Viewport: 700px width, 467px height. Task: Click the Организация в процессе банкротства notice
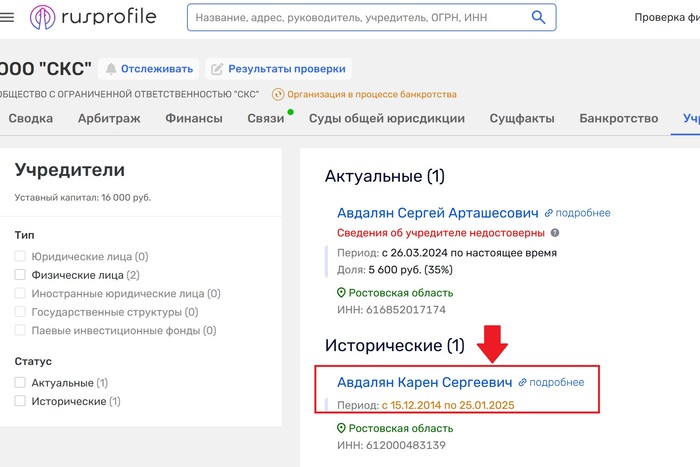pos(371,94)
